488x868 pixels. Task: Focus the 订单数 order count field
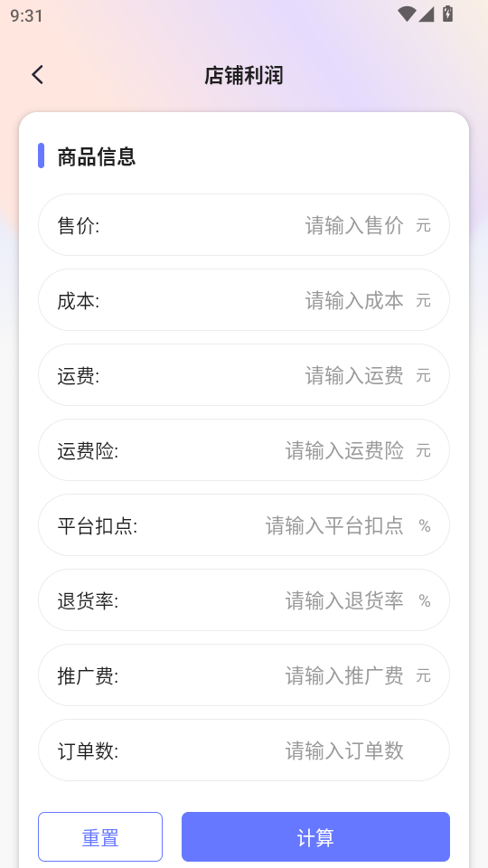click(x=244, y=750)
